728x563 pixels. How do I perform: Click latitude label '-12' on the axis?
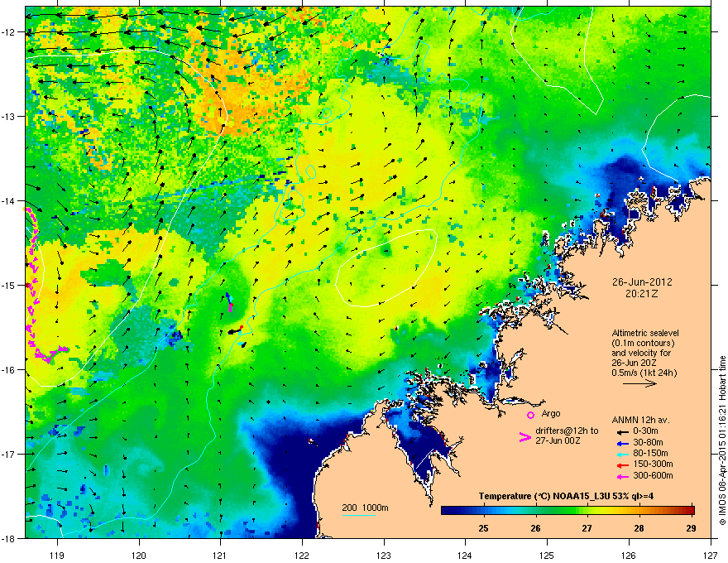tap(9, 32)
